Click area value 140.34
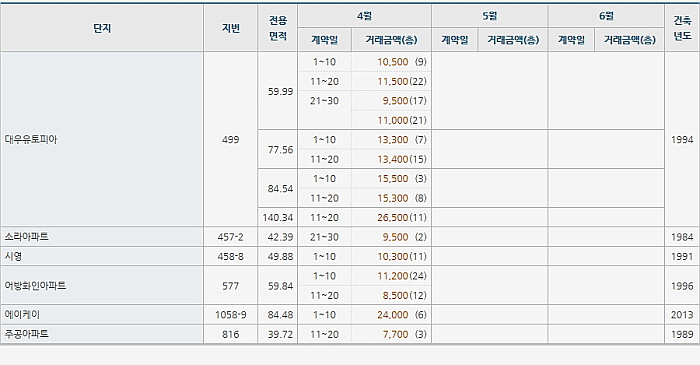Screen dimensions: 700x365 [x=278, y=218]
